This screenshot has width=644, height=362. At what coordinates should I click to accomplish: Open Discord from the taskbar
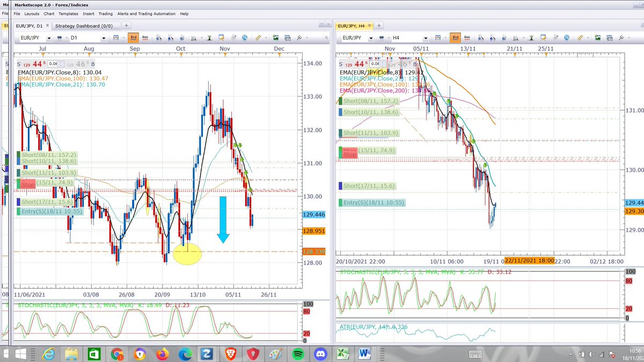click(x=320, y=354)
